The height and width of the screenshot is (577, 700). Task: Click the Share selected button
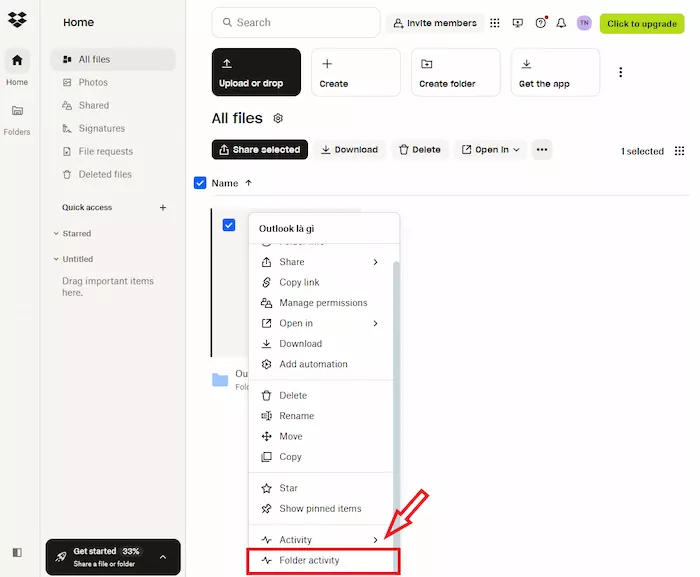(259, 150)
